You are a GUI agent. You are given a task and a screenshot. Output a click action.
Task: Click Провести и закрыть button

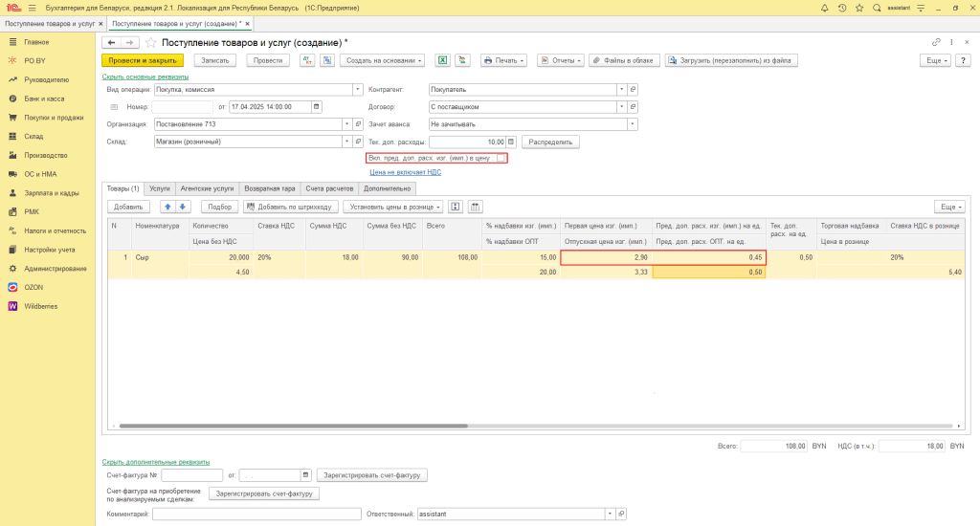143,60
